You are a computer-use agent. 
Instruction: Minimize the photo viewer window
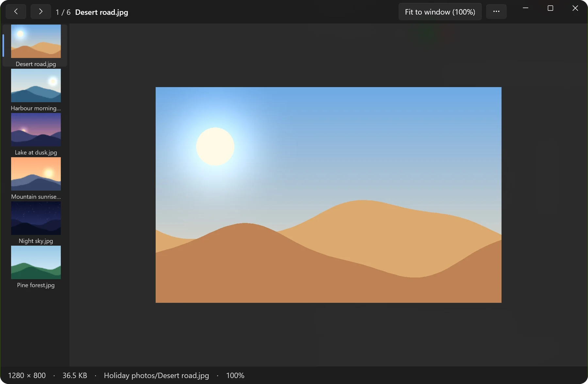(x=526, y=8)
